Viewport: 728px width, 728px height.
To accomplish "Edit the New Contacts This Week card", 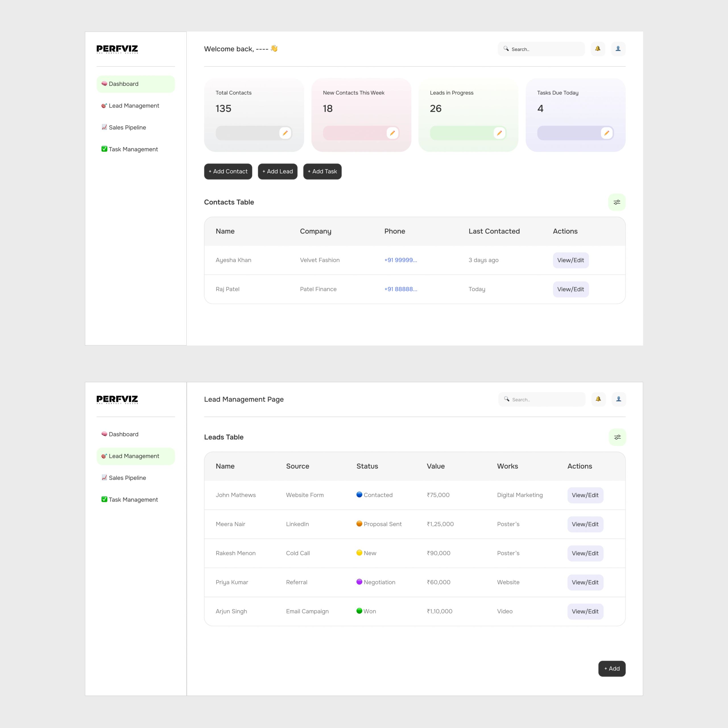I will (392, 133).
